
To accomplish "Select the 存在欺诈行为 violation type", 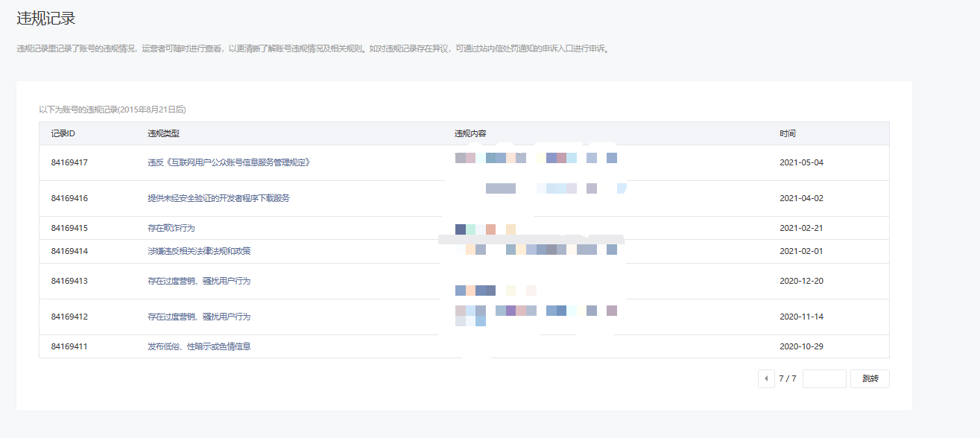I will tap(171, 228).
